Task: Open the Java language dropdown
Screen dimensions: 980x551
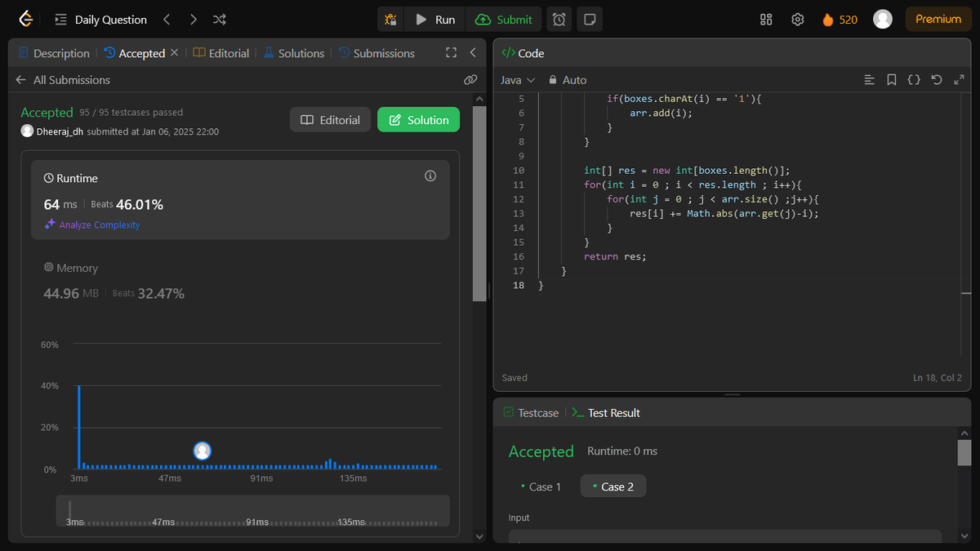Action: click(x=518, y=80)
